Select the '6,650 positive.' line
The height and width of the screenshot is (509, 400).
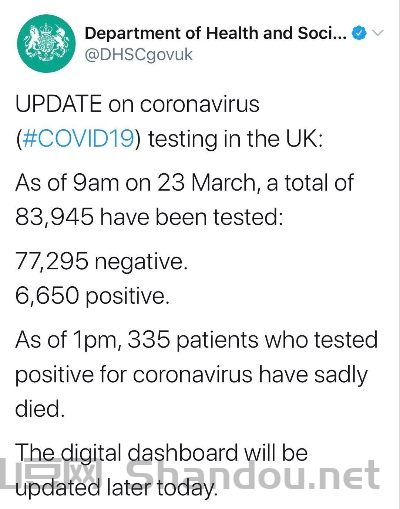coord(92,296)
